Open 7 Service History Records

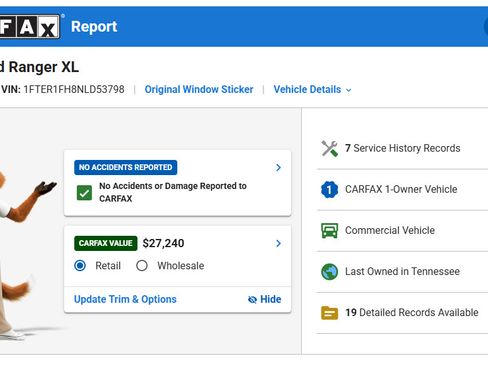tap(402, 148)
